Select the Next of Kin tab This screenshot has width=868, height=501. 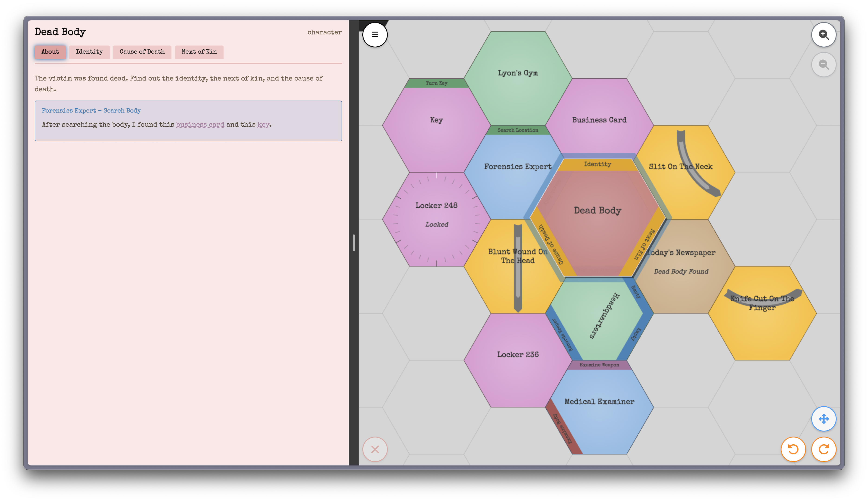coord(199,52)
